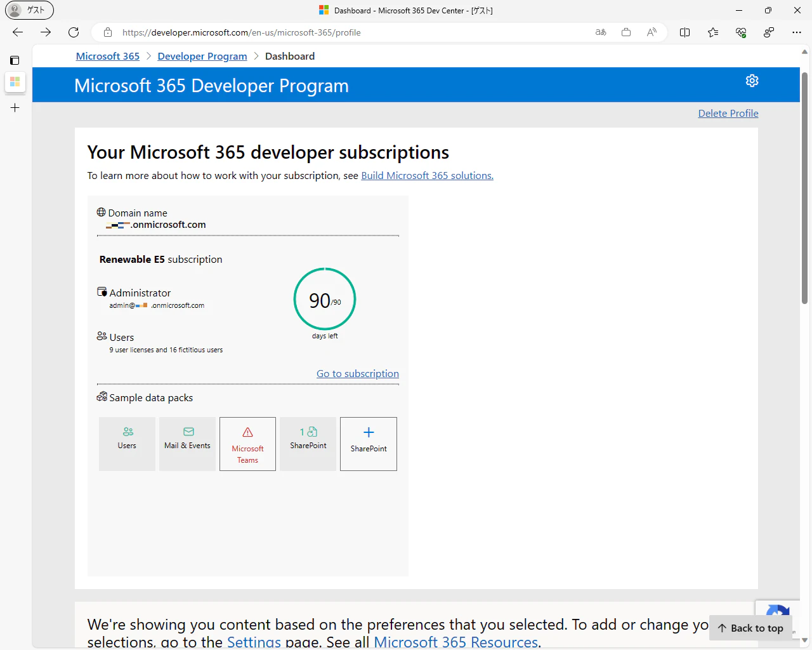
Task: Follow the Go to subscription link
Action: pos(358,374)
